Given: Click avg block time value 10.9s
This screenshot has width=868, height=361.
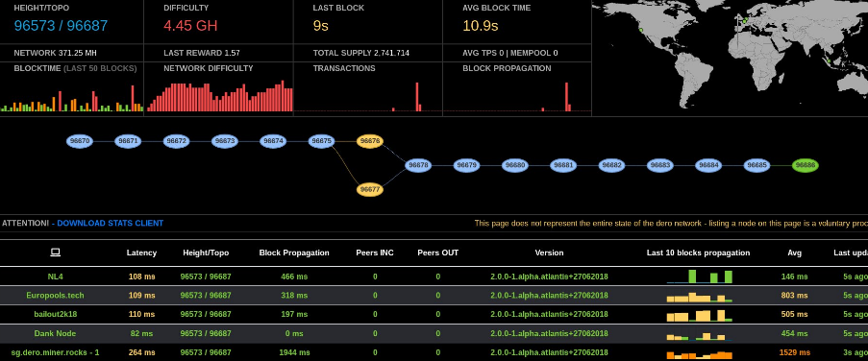Looking at the screenshot, I should [x=480, y=26].
